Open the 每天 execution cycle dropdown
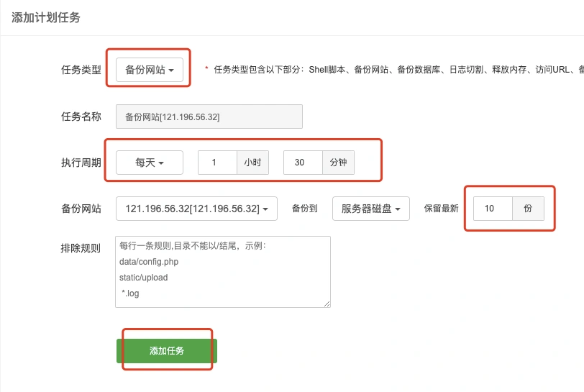Screen dimensions: 584x392 [150, 163]
